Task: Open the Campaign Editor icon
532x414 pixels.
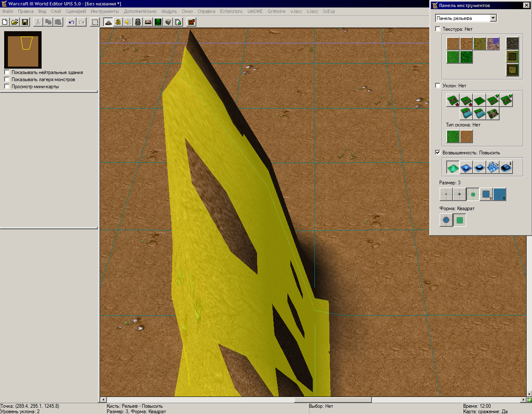Action: tap(148, 22)
